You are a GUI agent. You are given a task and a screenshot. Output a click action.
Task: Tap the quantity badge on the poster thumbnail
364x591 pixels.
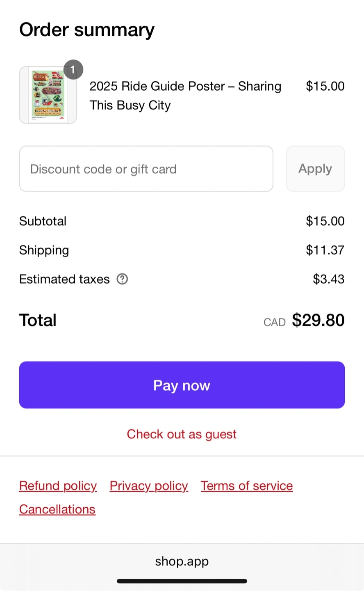coord(73,70)
